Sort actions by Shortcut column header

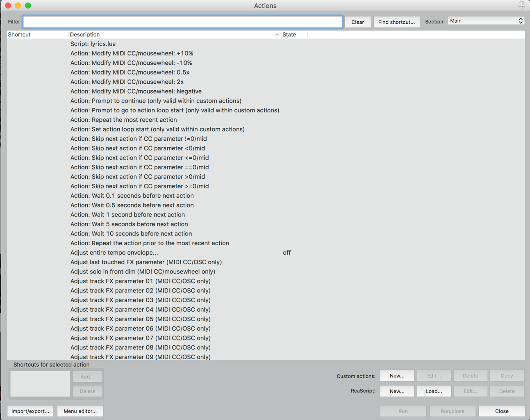click(x=37, y=34)
